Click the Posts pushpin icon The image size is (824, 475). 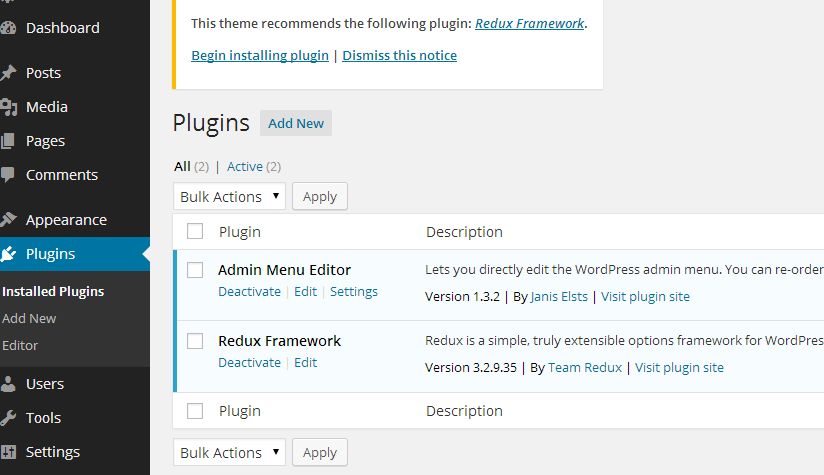pyautogui.click(x=8, y=73)
